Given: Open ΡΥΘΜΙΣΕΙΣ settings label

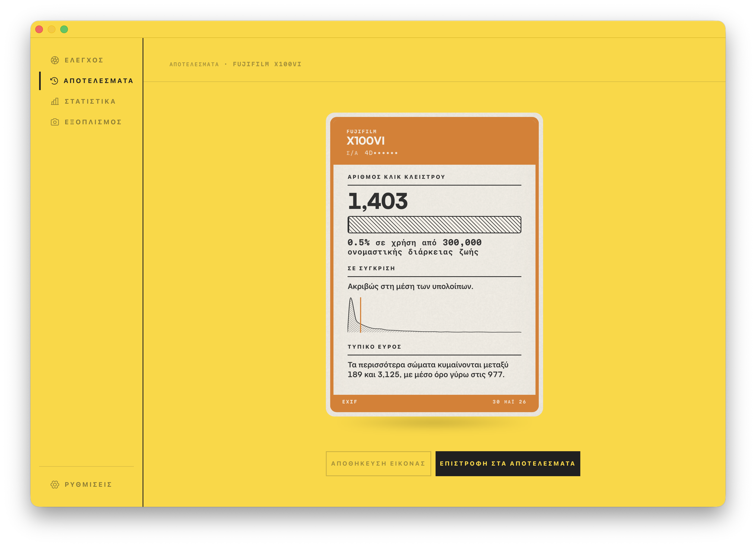Looking at the screenshot, I should 88,484.
